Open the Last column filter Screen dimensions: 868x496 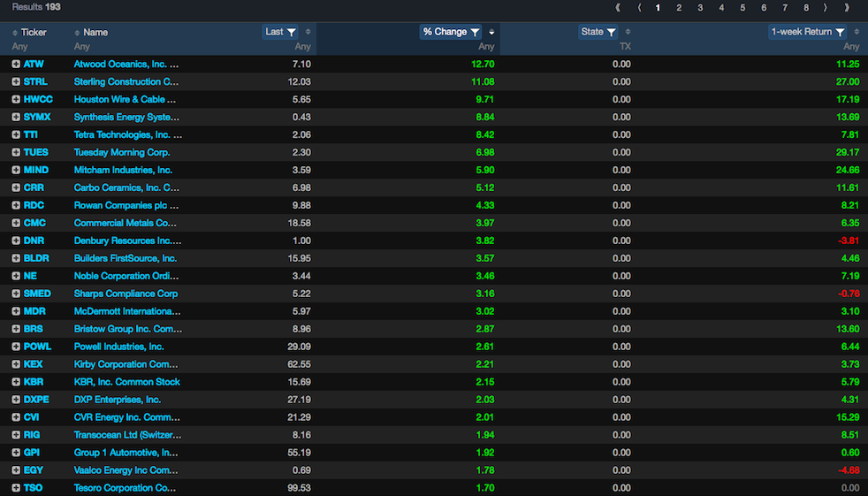point(280,32)
